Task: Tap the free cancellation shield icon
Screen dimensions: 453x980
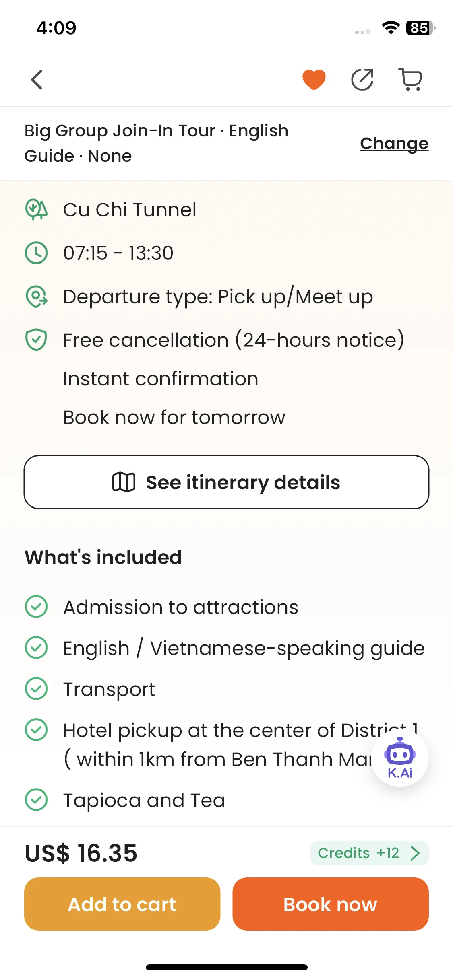Action: click(36, 340)
